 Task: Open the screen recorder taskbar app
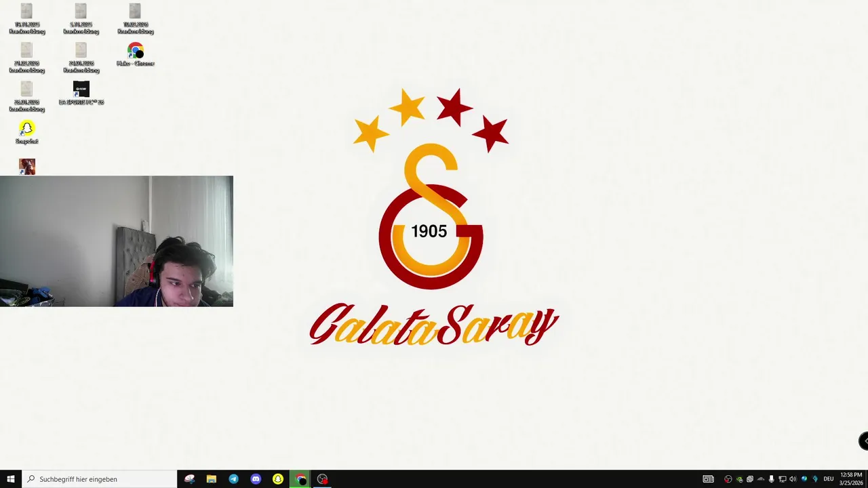tap(323, 479)
